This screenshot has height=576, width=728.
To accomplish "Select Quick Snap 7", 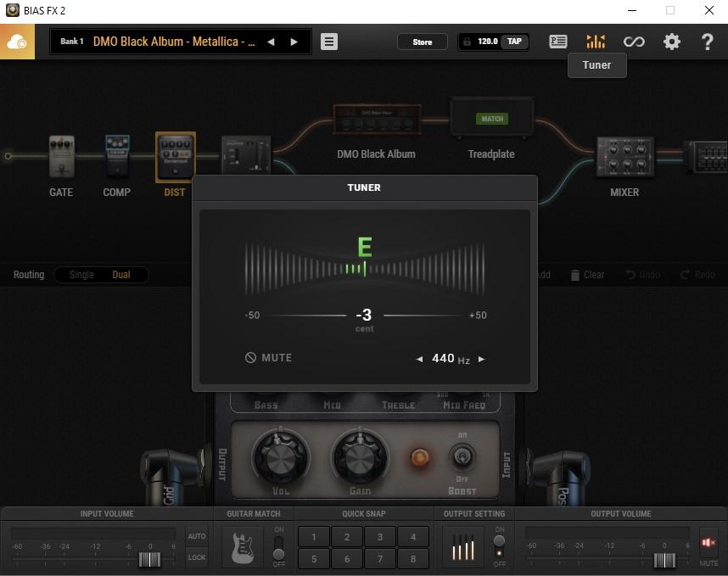I will click(x=380, y=559).
